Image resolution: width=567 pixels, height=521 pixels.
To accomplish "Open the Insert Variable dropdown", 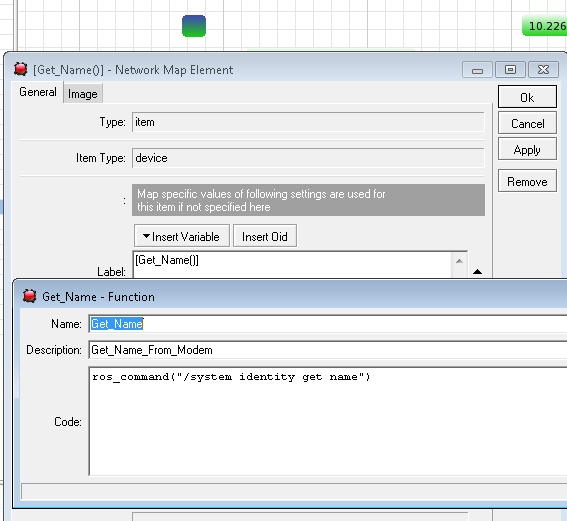I will pyautogui.click(x=182, y=236).
